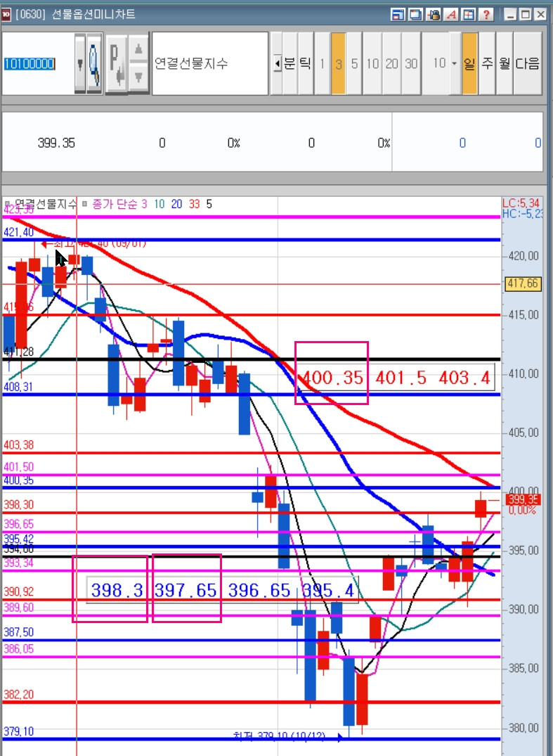Click the cascade windows icon in title bar
This screenshot has height=756, width=553.
pyautogui.click(x=416, y=15)
